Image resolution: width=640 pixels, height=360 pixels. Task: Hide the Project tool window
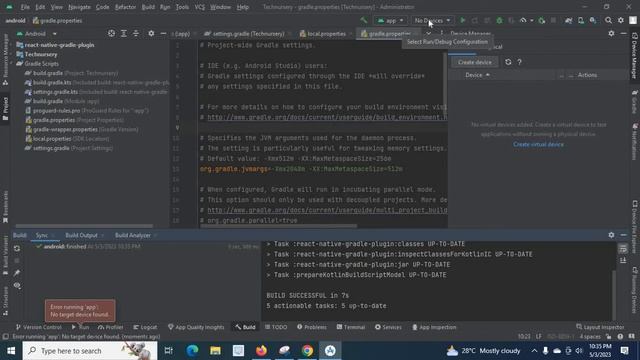(x=163, y=33)
